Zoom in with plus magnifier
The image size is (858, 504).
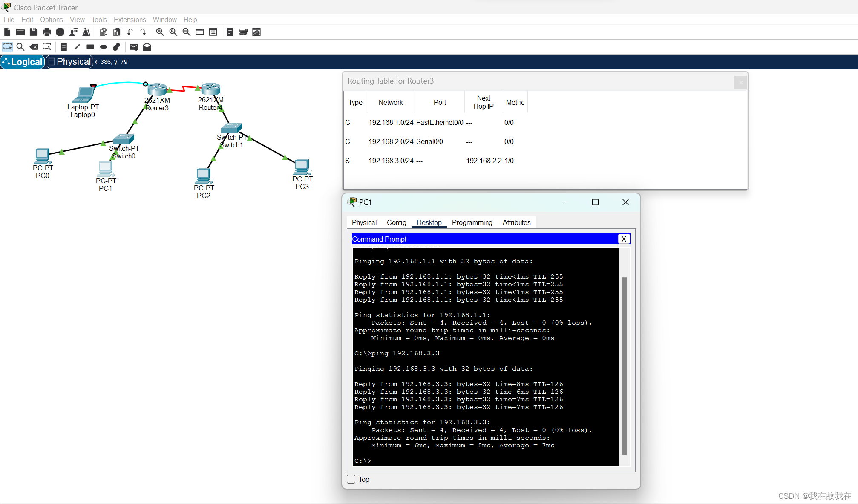click(x=160, y=32)
